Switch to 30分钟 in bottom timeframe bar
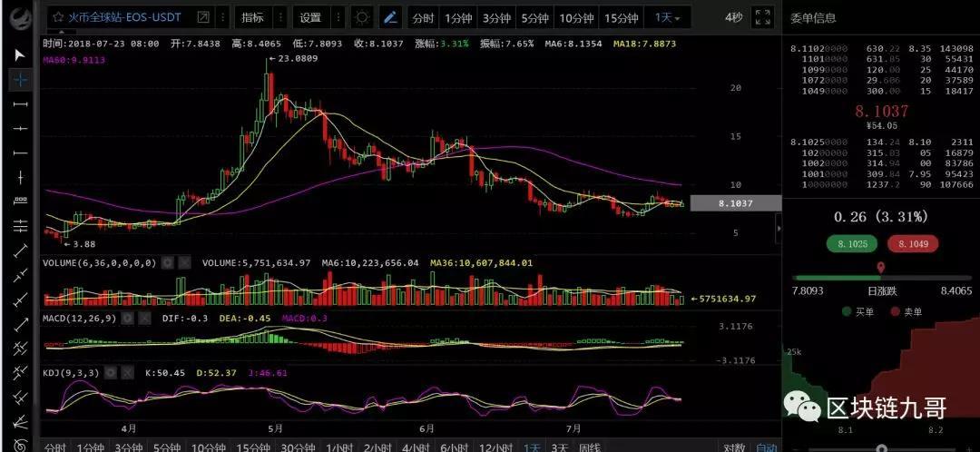Viewport: 980px width, 452px height. click(298, 447)
